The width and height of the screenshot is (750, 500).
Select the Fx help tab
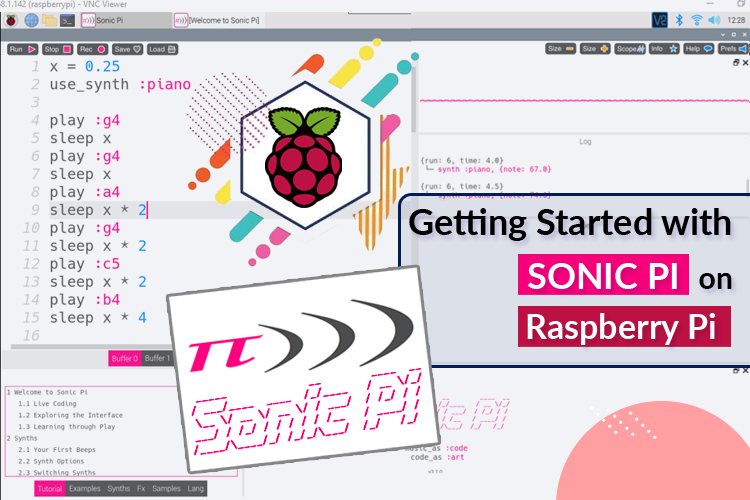tap(141, 489)
